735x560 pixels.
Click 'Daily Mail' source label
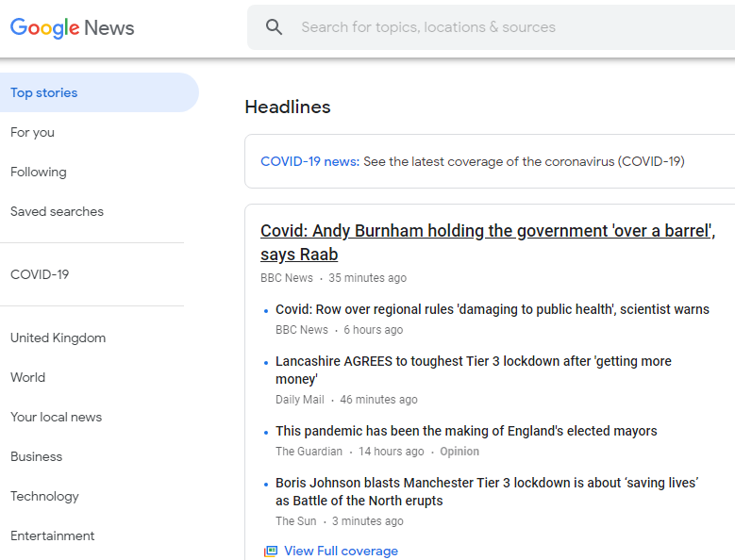(299, 400)
